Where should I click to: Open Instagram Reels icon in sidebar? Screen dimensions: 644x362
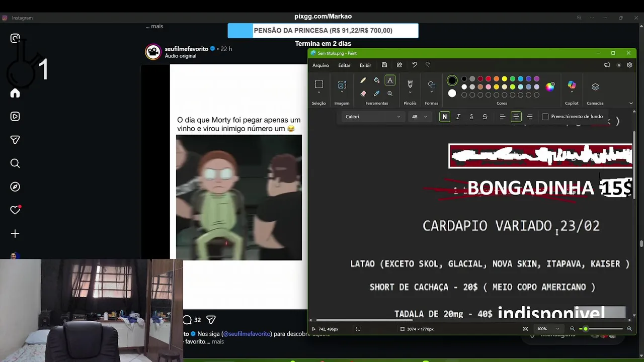15,116
